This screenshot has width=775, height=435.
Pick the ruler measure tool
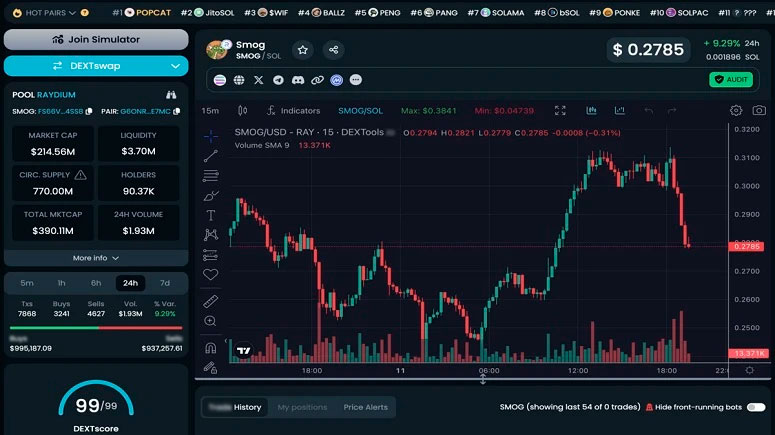point(211,300)
